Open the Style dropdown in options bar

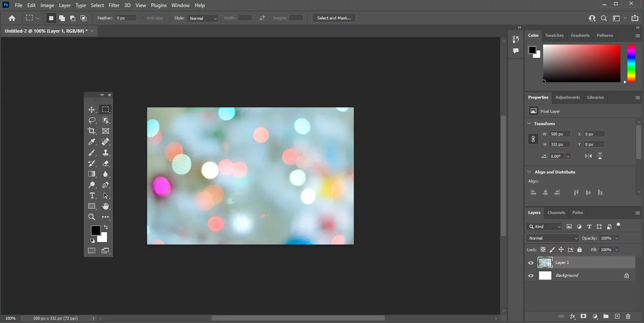click(x=203, y=18)
